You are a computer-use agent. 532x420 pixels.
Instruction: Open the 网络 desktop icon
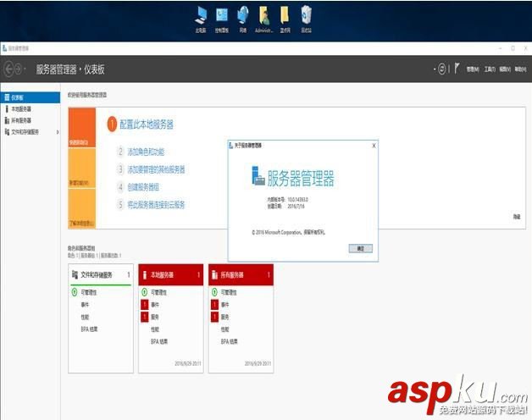tap(243, 19)
